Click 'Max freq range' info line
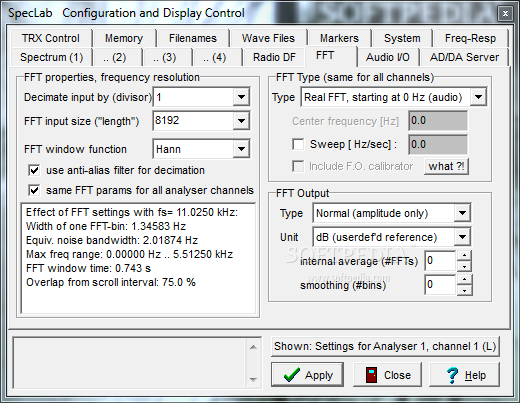This screenshot has height=403, width=520. point(129,254)
